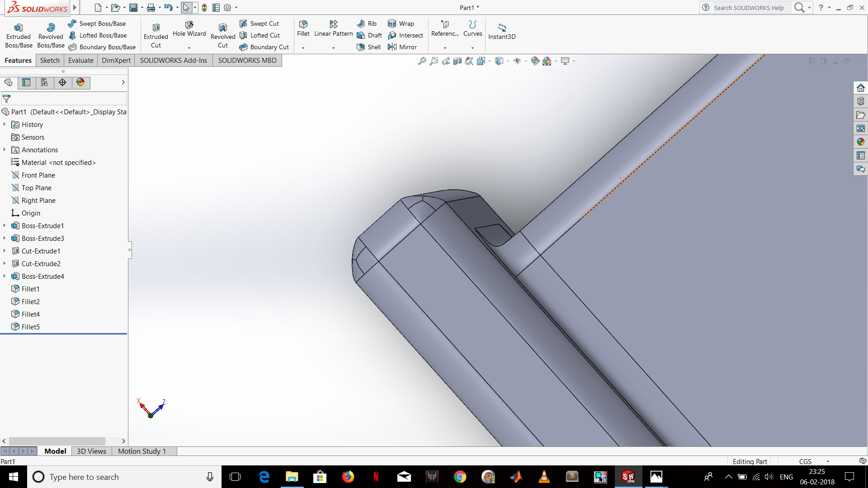Select the Rib feature
The height and width of the screenshot is (488, 868).
tap(367, 23)
